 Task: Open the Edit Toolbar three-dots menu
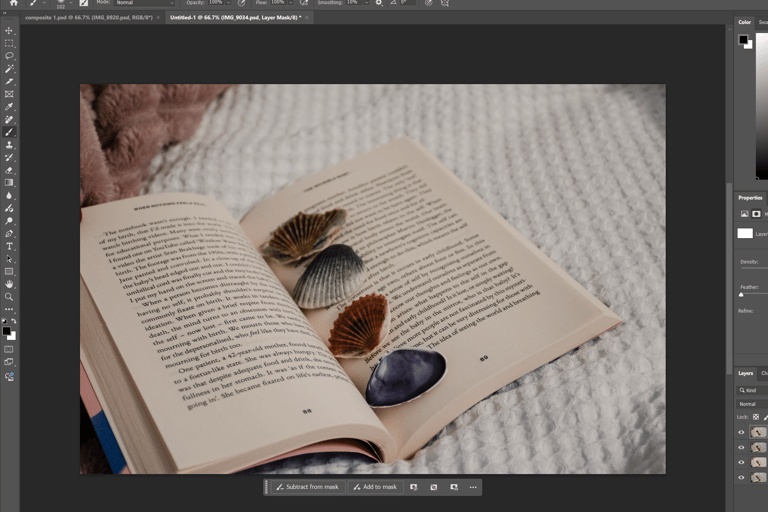tap(9, 310)
